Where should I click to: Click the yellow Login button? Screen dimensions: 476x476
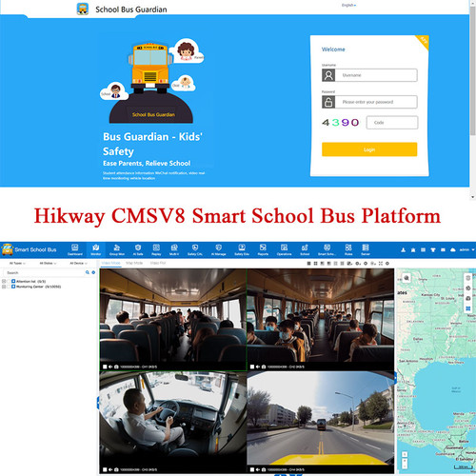369,149
